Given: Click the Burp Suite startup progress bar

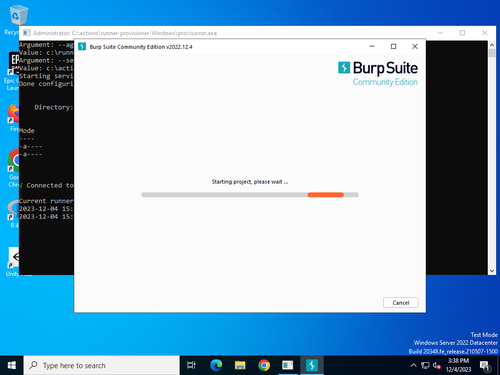Looking at the screenshot, I should point(250,195).
